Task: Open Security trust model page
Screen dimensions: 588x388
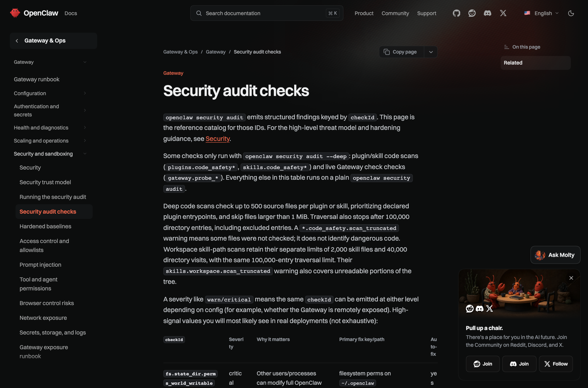Action: (45, 182)
